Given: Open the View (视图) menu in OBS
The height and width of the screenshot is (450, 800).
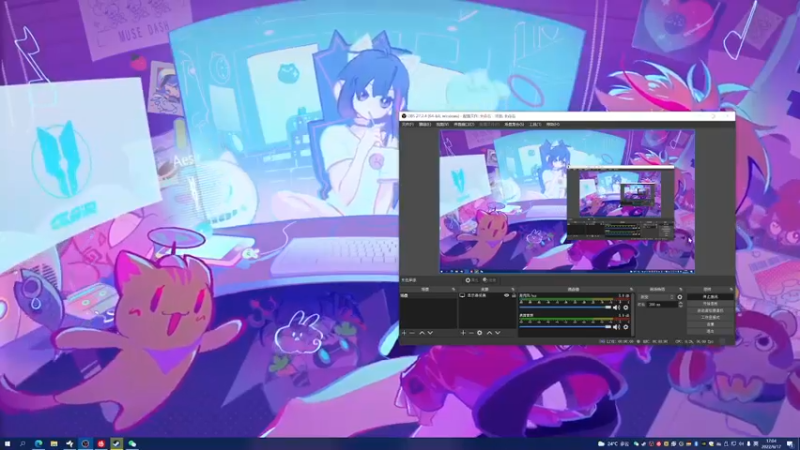Looking at the screenshot, I should click(x=442, y=124).
